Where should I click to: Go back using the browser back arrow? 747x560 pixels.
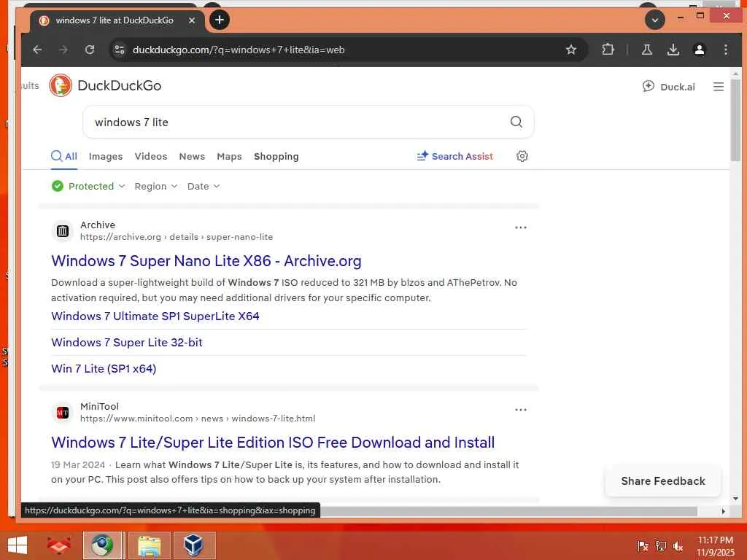[37, 50]
